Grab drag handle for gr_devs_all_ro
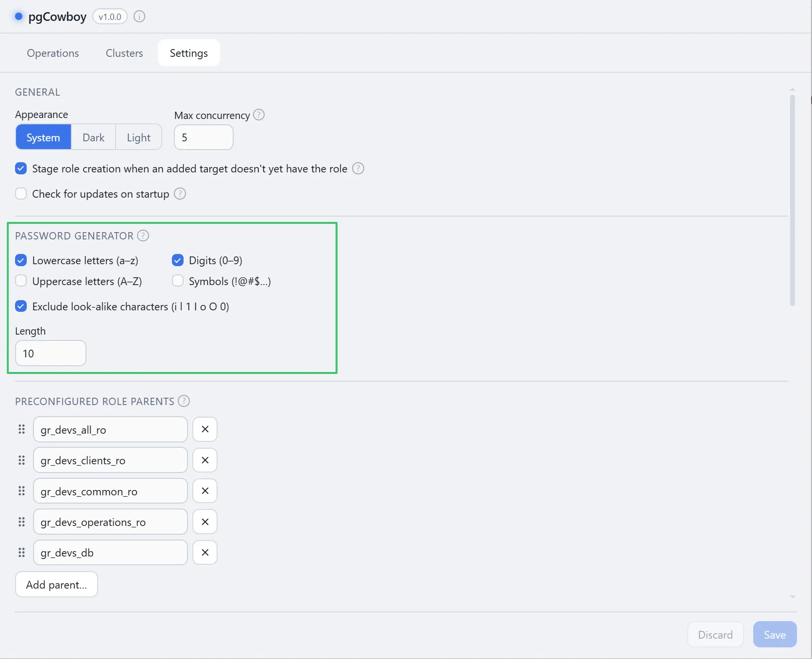The height and width of the screenshot is (659, 812). [21, 429]
